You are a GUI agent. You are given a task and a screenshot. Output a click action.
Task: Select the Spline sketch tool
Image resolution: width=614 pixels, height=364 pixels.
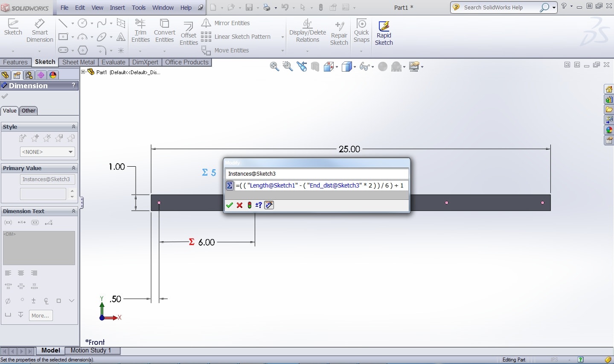click(x=102, y=23)
